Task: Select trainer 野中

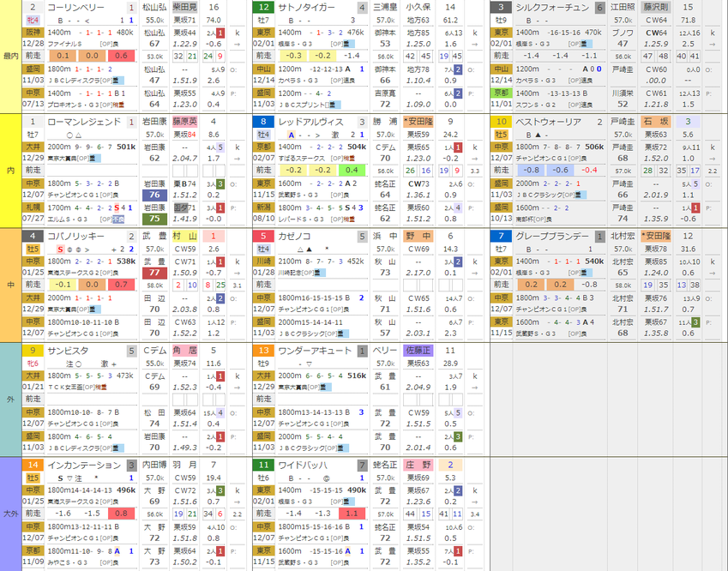Action: (x=418, y=237)
